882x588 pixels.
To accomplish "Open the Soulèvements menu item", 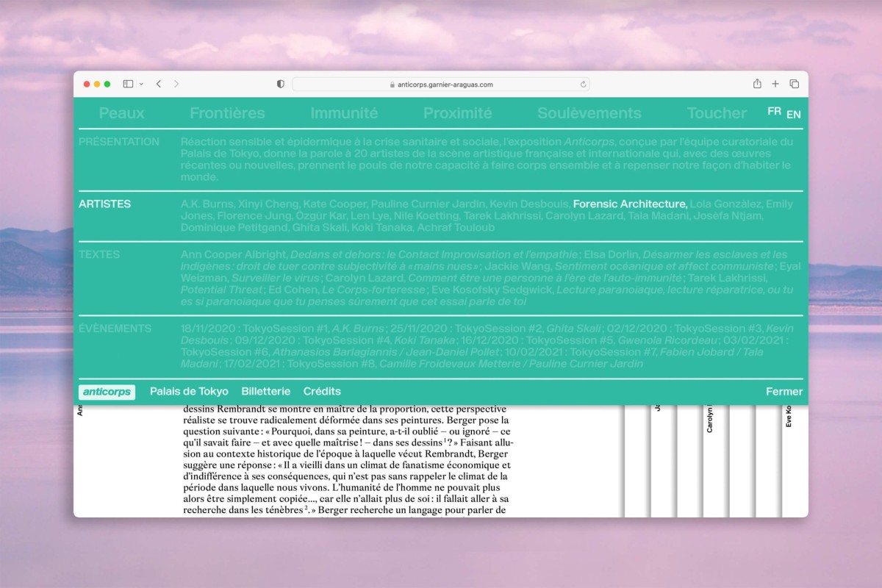I will click(x=589, y=113).
